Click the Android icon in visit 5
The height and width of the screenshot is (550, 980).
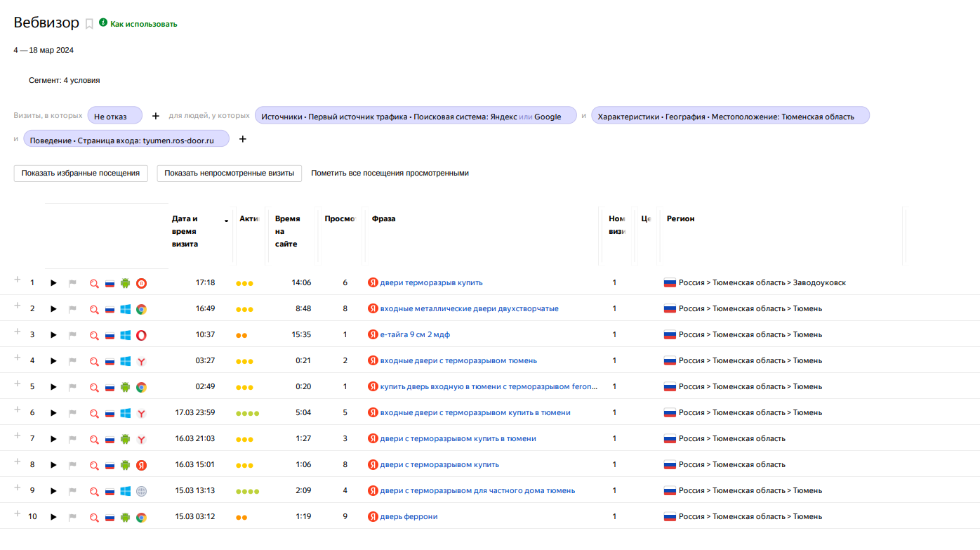pos(126,387)
